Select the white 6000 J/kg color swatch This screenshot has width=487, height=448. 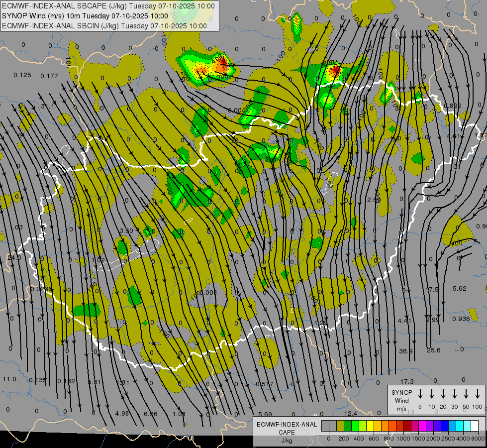click(475, 426)
